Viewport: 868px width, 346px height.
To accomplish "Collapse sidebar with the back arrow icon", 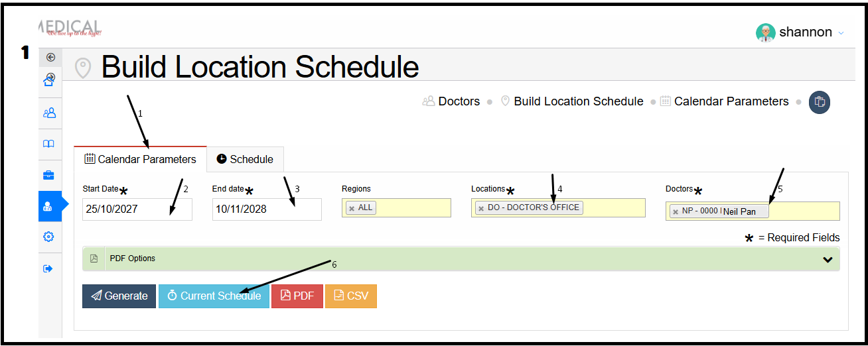I will coord(50,58).
